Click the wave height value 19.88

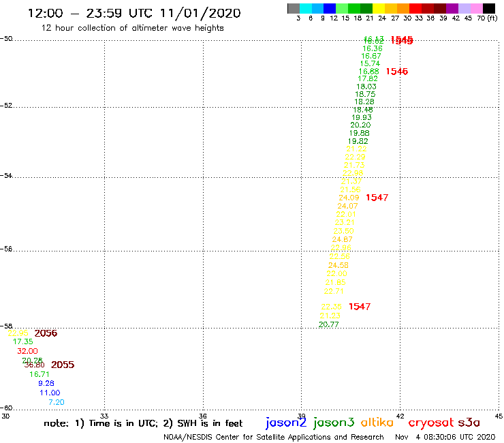360,133
